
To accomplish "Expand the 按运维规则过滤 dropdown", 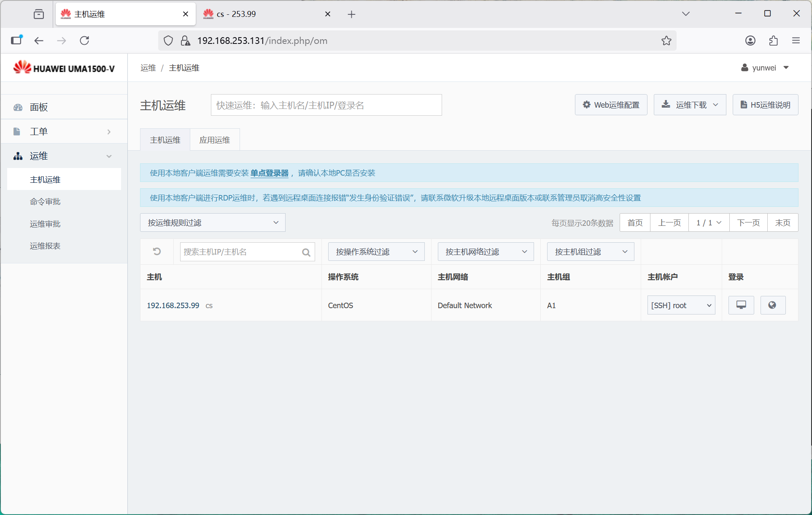I will tap(213, 222).
